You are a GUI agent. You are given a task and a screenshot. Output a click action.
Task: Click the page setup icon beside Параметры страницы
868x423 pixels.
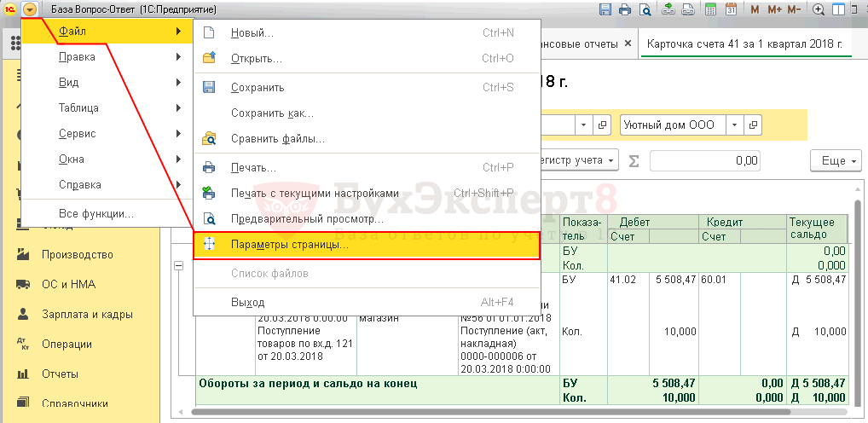click(x=209, y=245)
